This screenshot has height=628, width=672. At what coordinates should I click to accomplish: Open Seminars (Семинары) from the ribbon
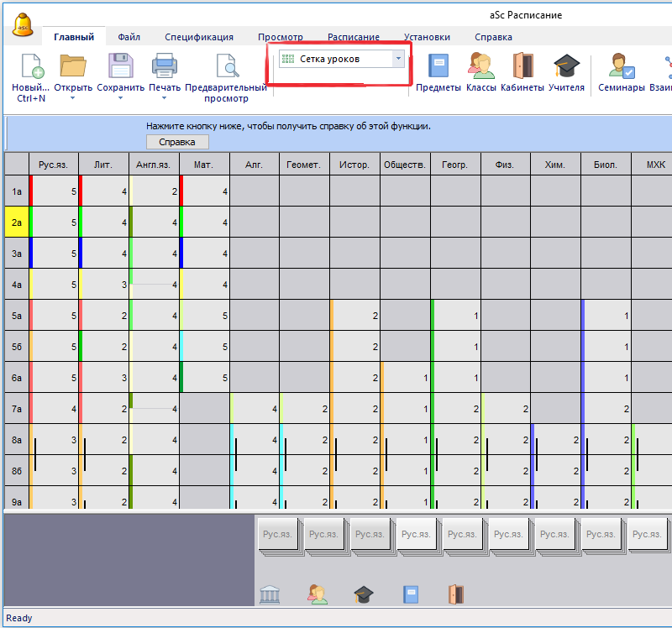(622, 66)
